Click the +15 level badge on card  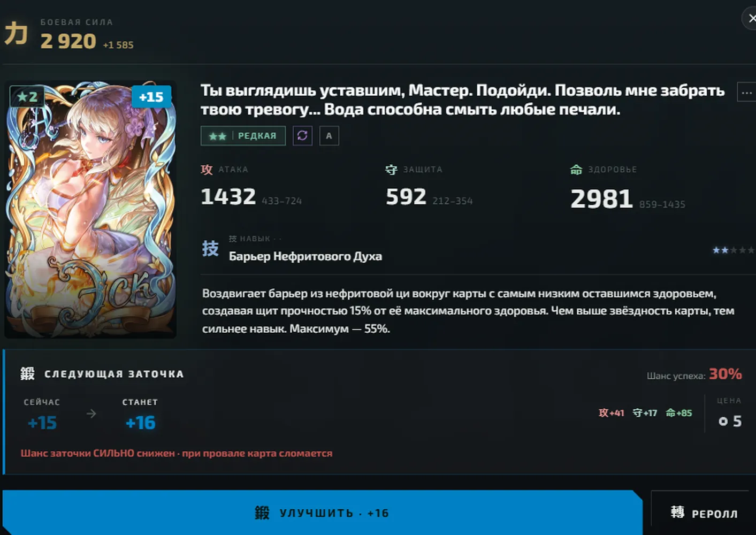click(151, 97)
